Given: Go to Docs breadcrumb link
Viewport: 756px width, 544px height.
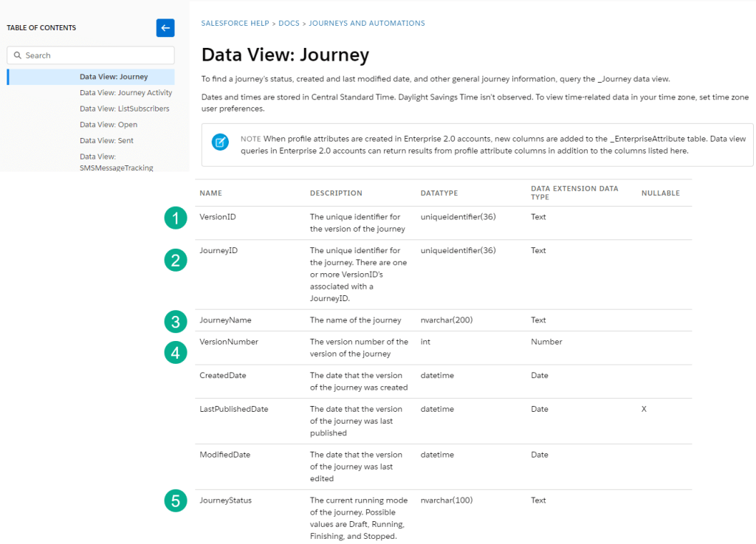Looking at the screenshot, I should [289, 24].
